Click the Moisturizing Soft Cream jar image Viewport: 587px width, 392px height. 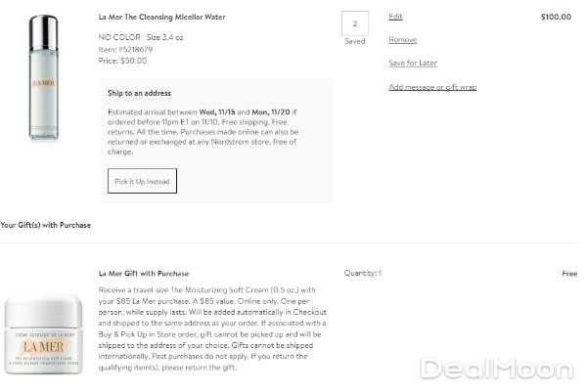(44, 328)
